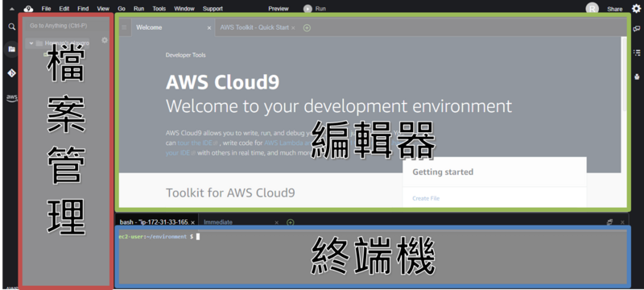Screen dimensions: 644x290
Task: Open Preferences with the gear icon
Action: (636, 9)
